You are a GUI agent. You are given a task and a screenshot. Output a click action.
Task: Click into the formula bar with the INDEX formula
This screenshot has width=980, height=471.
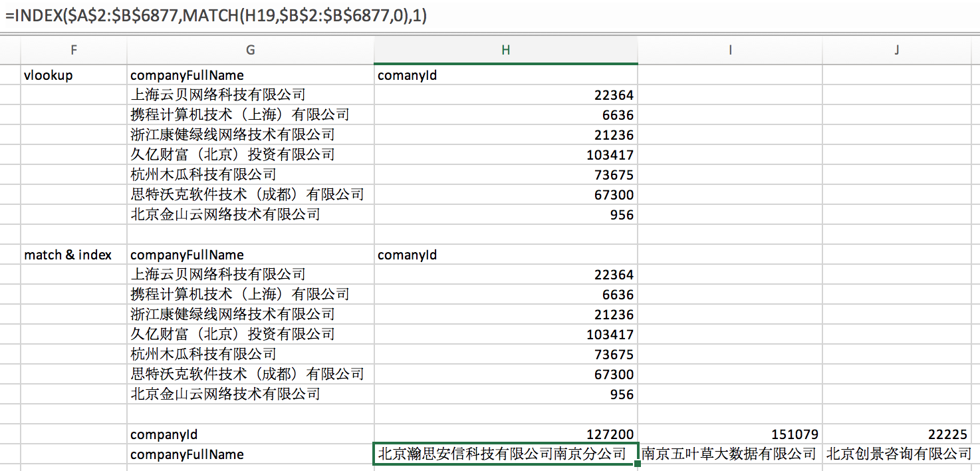click(490, 15)
